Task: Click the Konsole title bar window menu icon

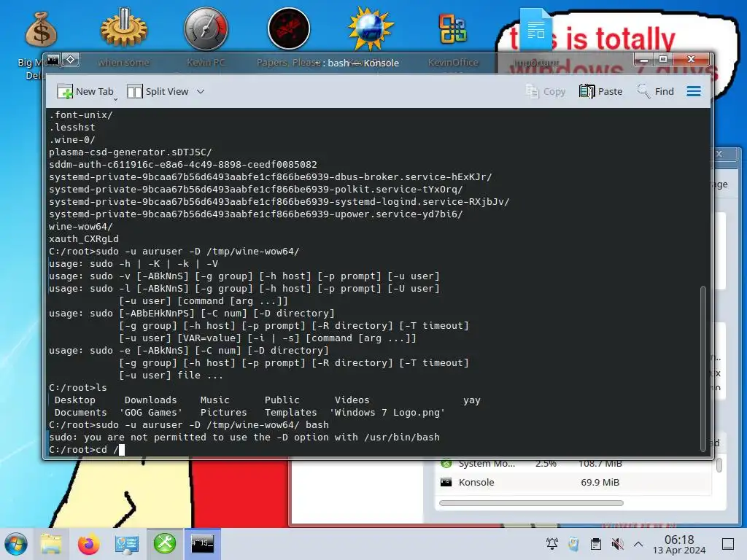Action: 53,60
